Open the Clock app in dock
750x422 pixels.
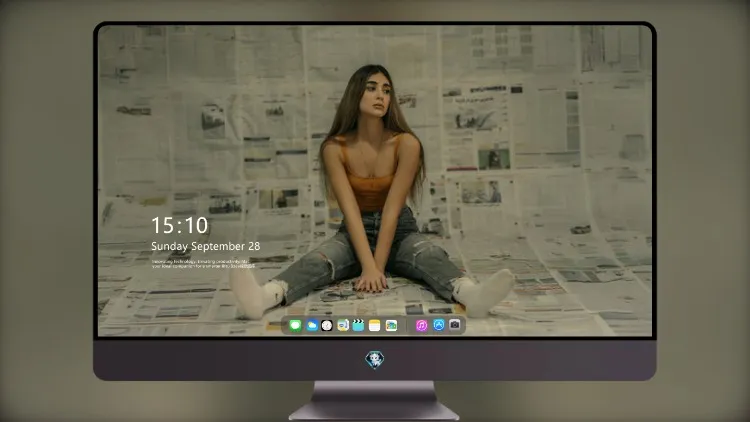click(327, 325)
